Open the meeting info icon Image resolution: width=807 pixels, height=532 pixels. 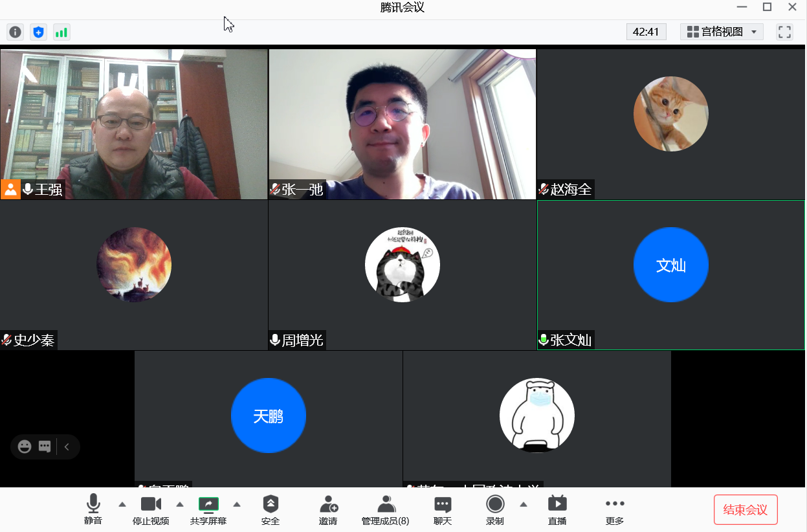coord(15,32)
